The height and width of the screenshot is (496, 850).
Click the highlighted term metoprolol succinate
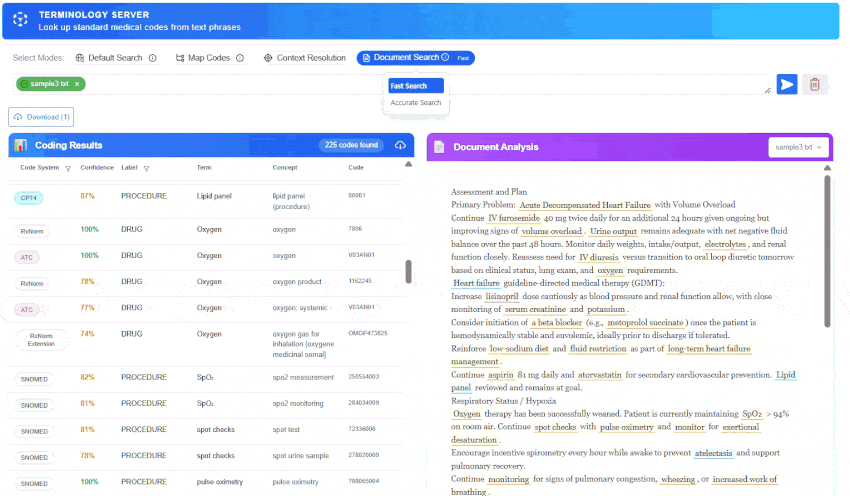point(646,323)
